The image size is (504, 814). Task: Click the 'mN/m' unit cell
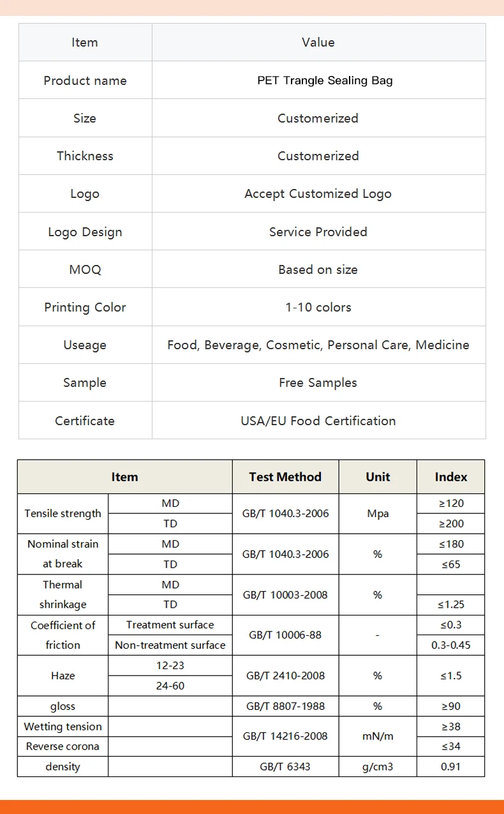coord(378,736)
